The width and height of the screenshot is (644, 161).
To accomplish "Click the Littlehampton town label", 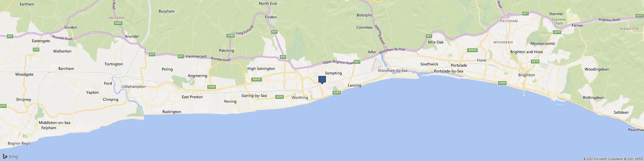I will 134,87.
